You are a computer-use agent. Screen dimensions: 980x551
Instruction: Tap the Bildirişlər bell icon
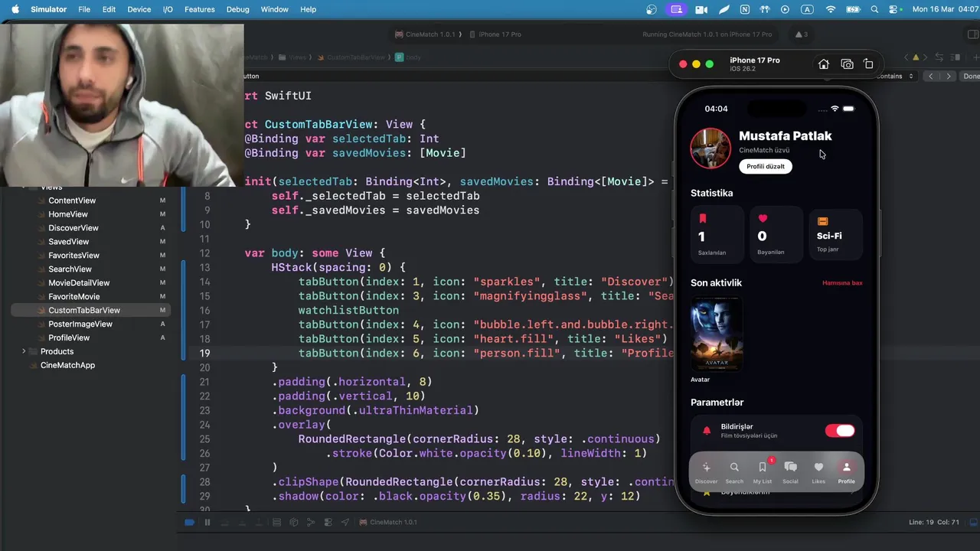(707, 431)
